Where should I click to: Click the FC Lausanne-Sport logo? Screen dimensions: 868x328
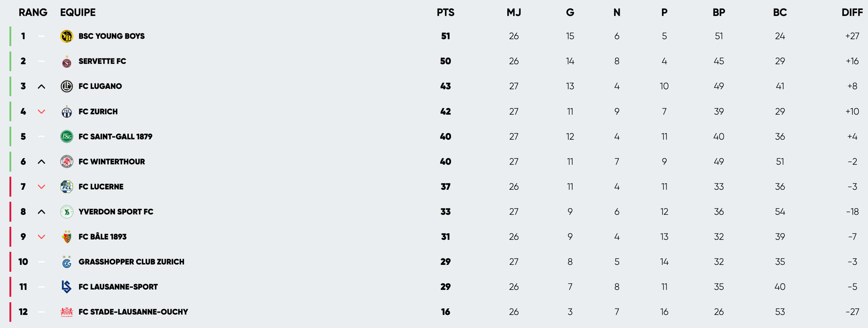tap(67, 287)
